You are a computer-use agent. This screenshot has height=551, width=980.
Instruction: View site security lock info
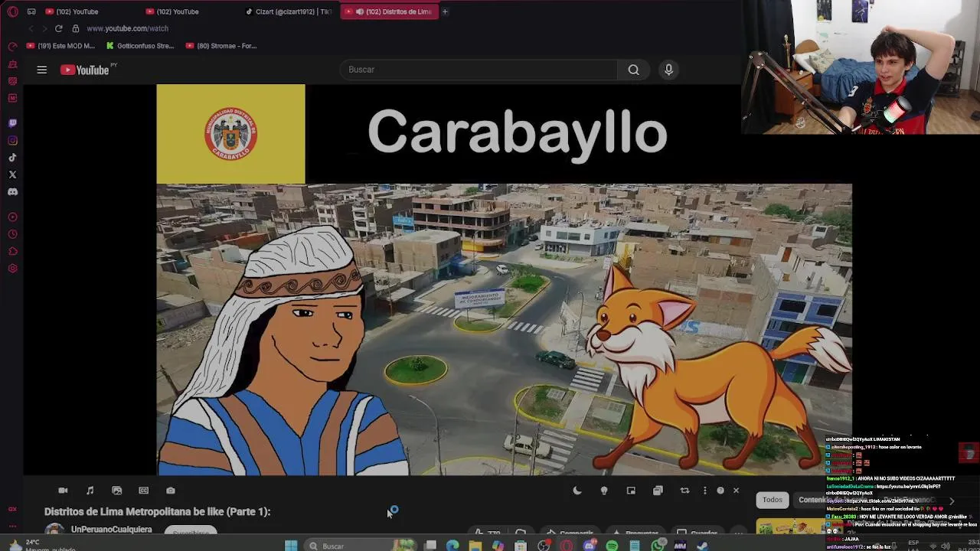click(75, 28)
